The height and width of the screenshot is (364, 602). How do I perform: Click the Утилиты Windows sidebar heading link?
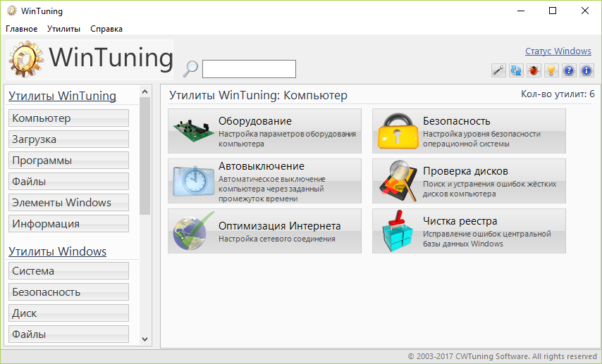pyautogui.click(x=57, y=251)
